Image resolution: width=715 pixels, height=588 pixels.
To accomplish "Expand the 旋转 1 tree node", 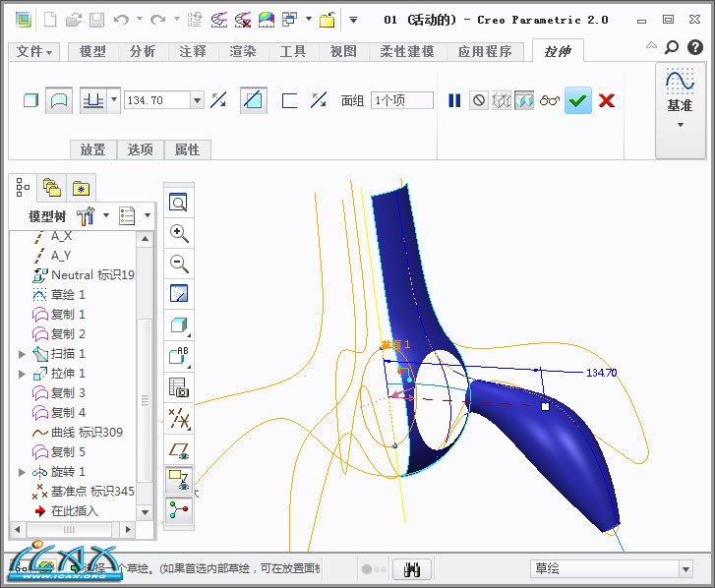I will click(22, 472).
